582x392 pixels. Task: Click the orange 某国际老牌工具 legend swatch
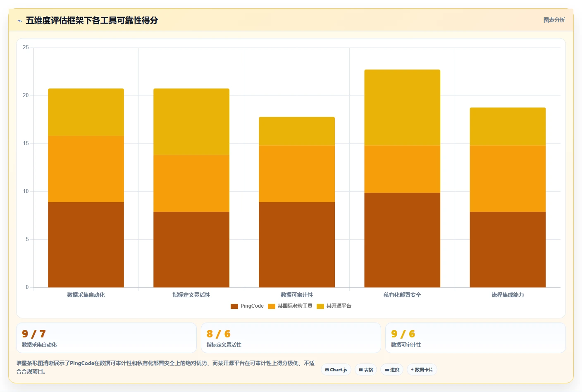(x=272, y=306)
